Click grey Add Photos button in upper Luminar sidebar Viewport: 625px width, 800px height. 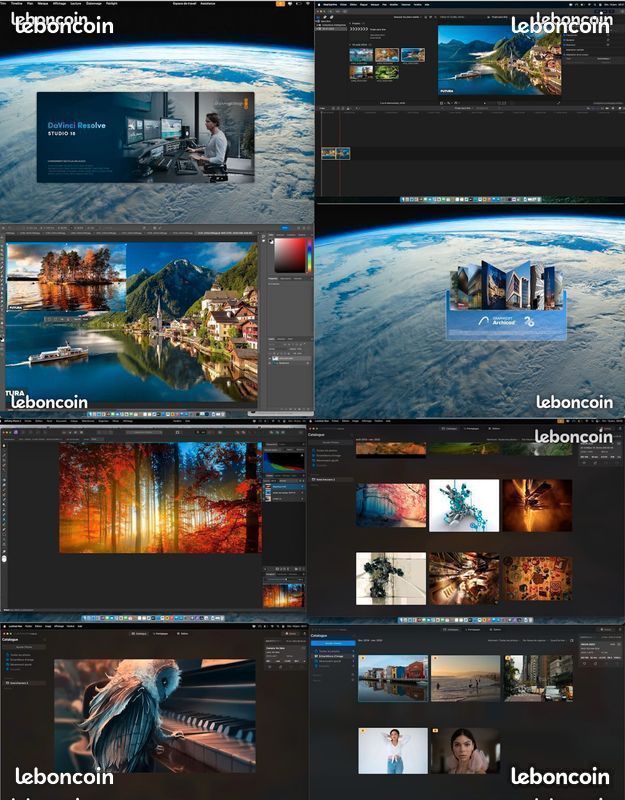click(331, 442)
